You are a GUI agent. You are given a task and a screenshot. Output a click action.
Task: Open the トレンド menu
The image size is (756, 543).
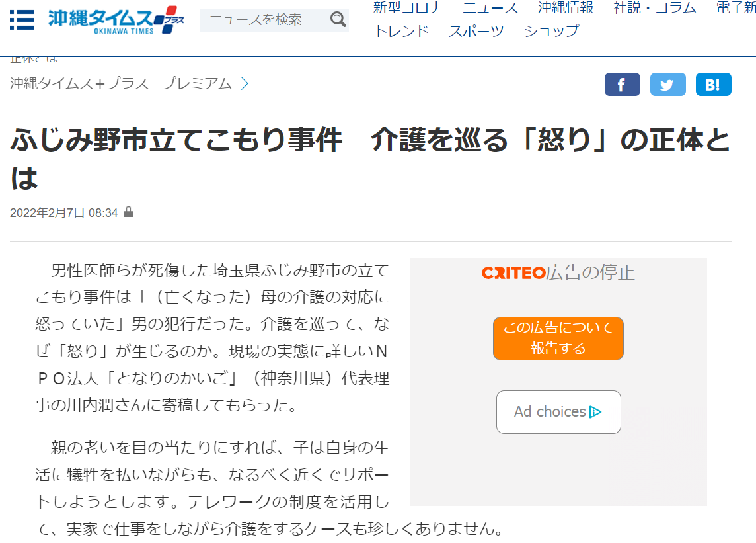pos(401,31)
